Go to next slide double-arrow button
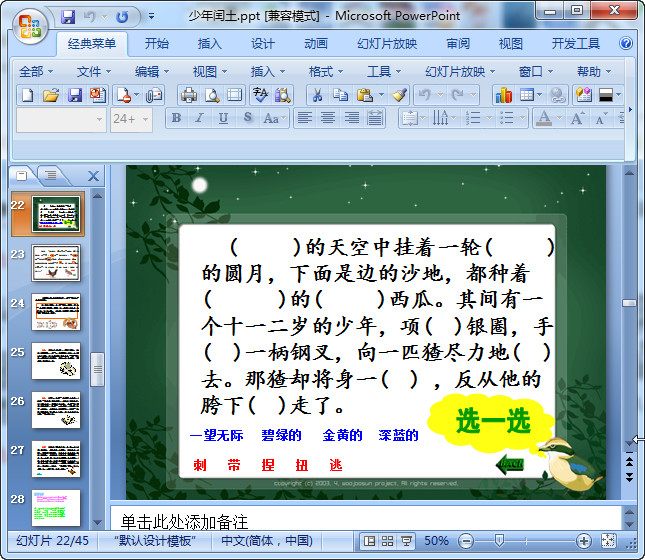This screenshot has width=645, height=560. pos(629,477)
